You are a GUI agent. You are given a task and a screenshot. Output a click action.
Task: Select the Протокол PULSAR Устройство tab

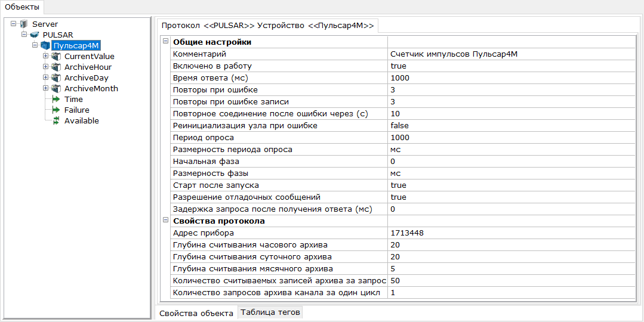click(x=267, y=26)
